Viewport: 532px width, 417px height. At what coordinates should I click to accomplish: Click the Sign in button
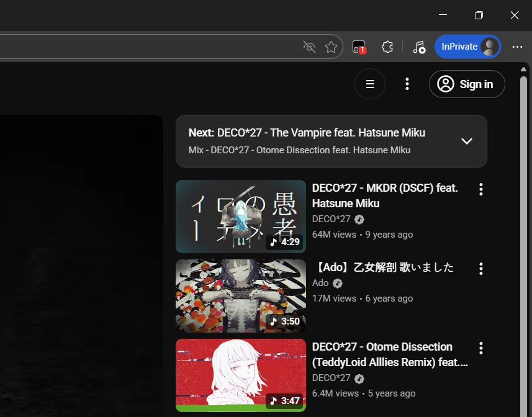[467, 84]
